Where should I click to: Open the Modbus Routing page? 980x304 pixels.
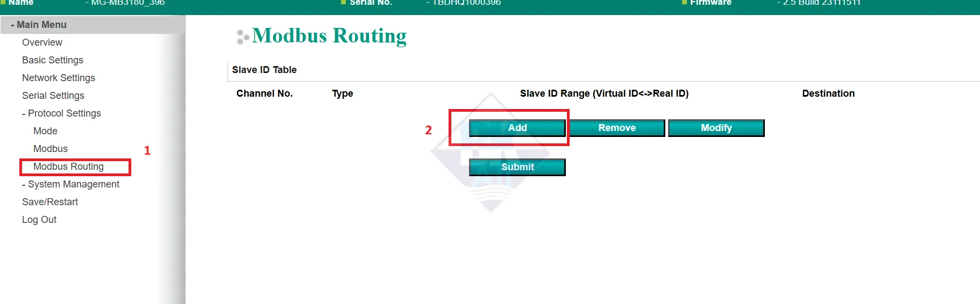pos(68,167)
